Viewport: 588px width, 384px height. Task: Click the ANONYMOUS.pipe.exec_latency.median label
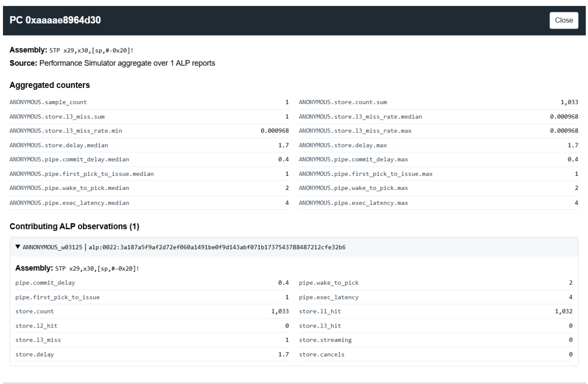(69, 203)
